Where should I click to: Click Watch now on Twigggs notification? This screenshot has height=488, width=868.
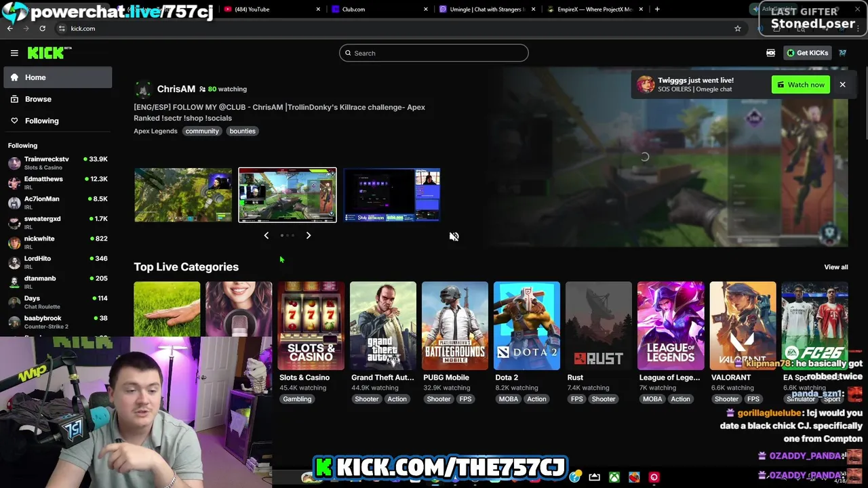click(801, 85)
